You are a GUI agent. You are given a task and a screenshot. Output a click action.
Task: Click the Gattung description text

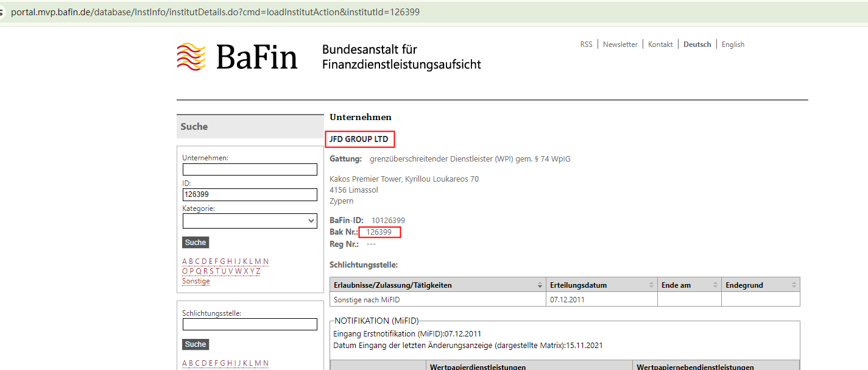pyautogui.click(x=470, y=159)
